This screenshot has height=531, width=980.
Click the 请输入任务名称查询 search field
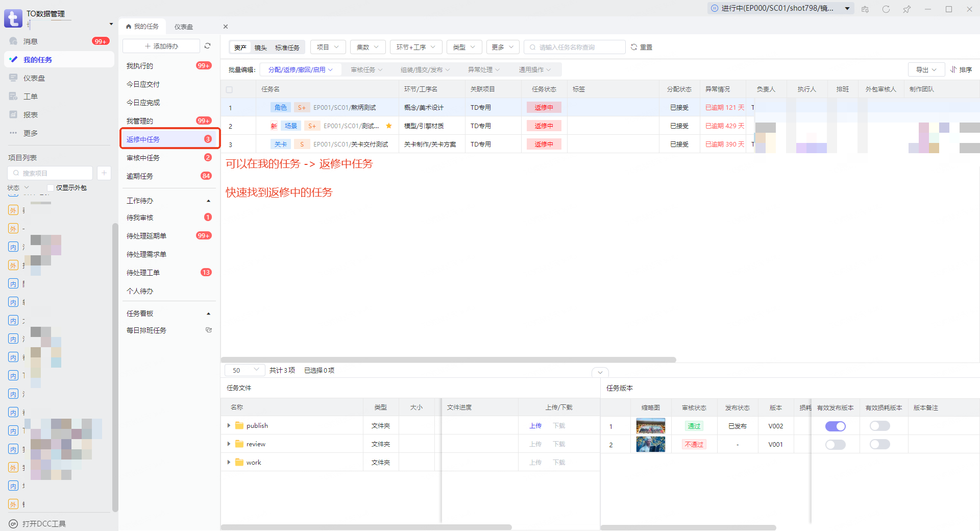click(x=575, y=47)
